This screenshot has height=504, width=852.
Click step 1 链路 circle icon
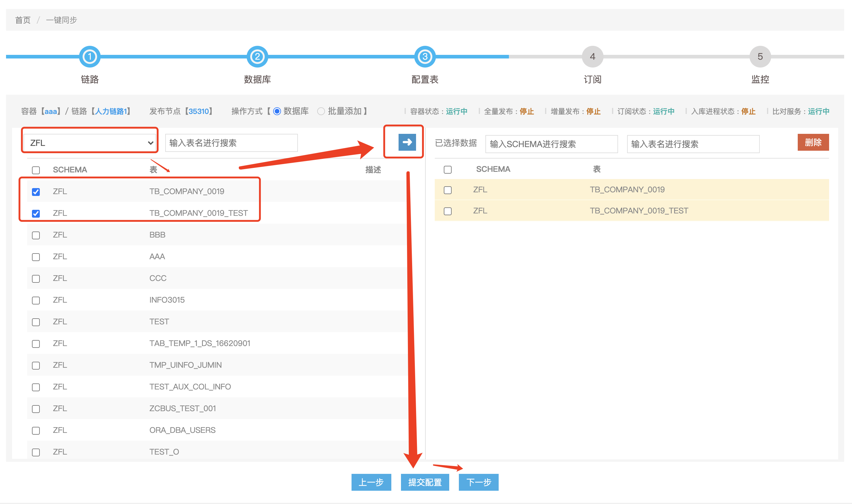[x=90, y=56]
